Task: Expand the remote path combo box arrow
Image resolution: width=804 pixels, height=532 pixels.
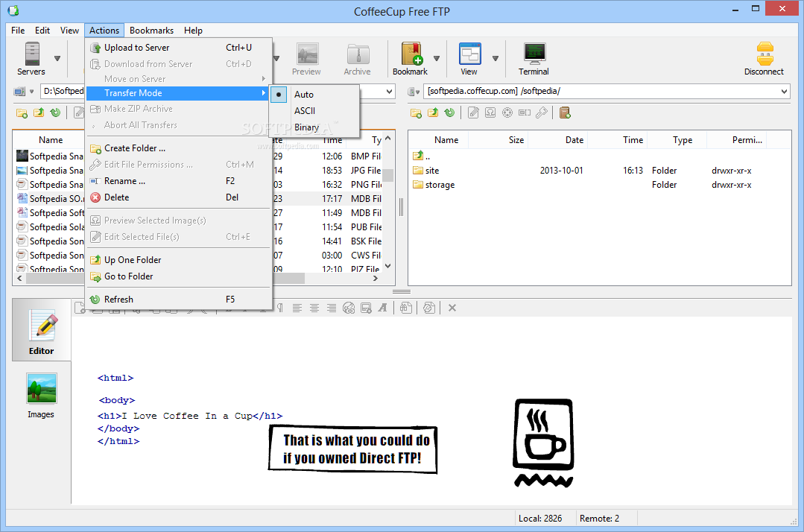Action: [784, 91]
